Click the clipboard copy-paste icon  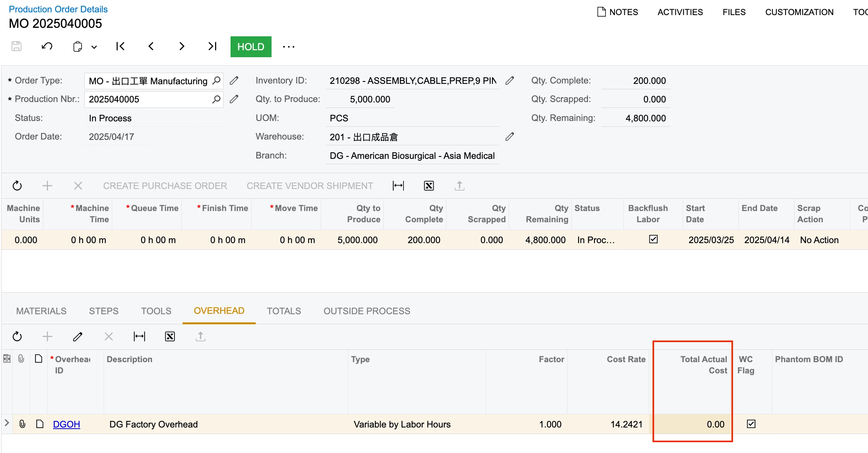(x=77, y=47)
